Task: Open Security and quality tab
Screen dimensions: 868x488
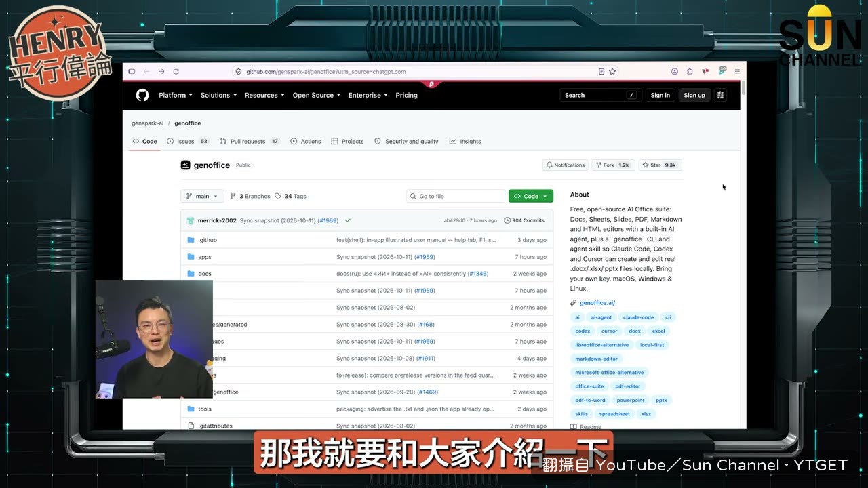Action: (407, 142)
